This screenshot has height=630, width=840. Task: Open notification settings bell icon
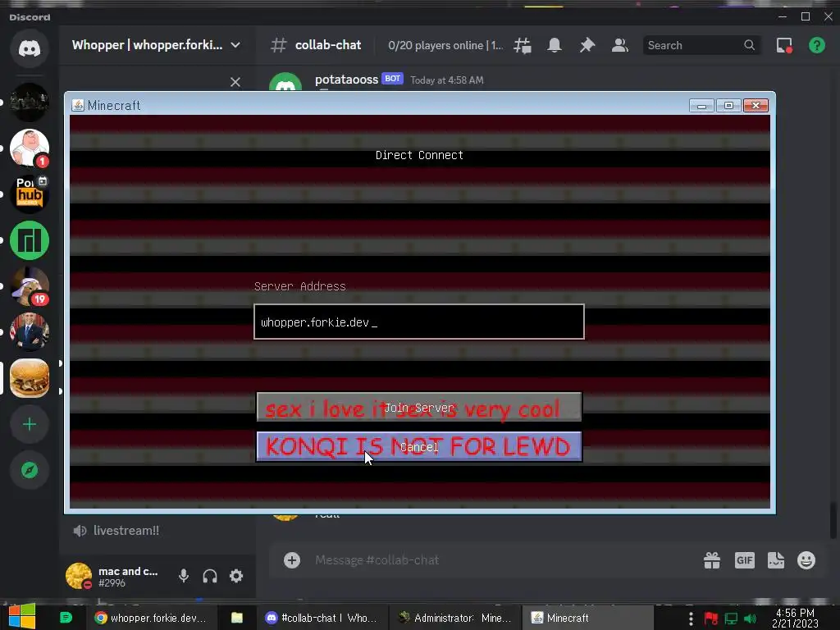[x=555, y=46]
